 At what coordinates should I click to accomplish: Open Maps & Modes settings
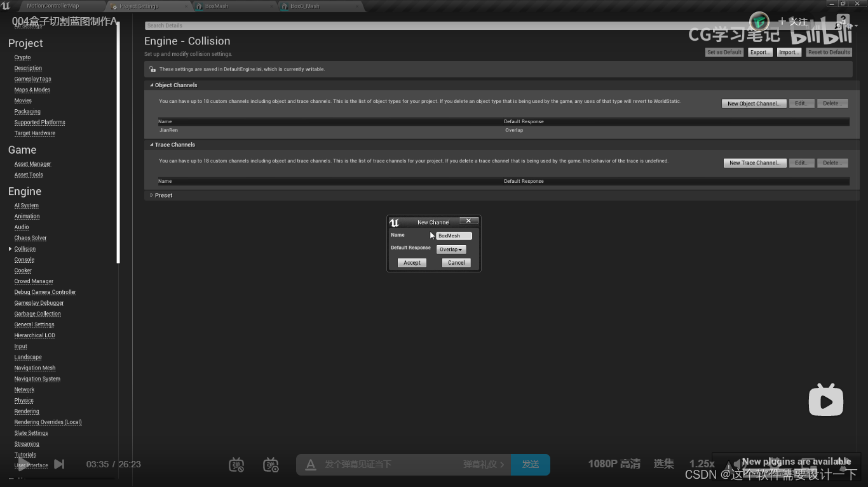32,90
